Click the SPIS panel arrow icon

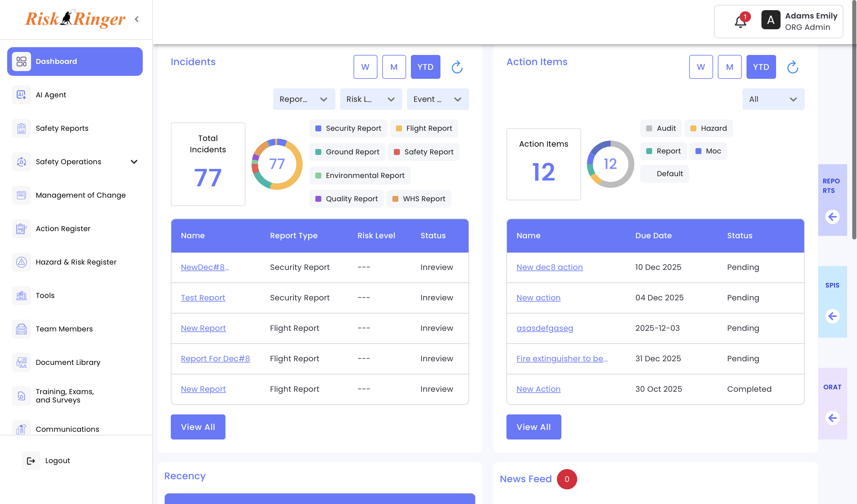832,316
